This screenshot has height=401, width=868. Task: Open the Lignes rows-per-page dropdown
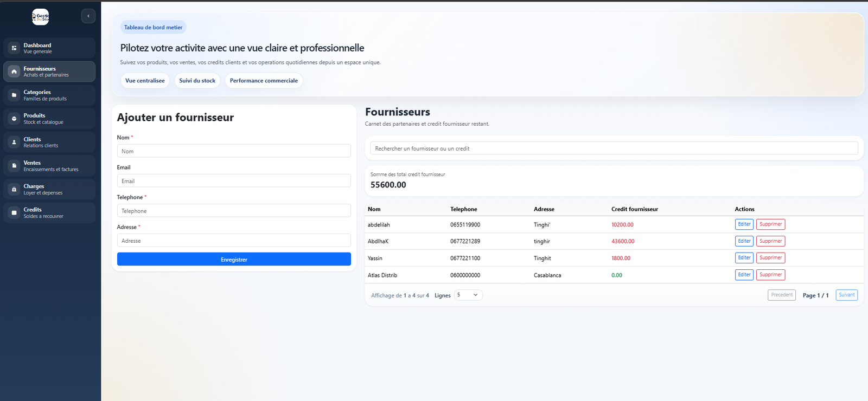[468, 295]
